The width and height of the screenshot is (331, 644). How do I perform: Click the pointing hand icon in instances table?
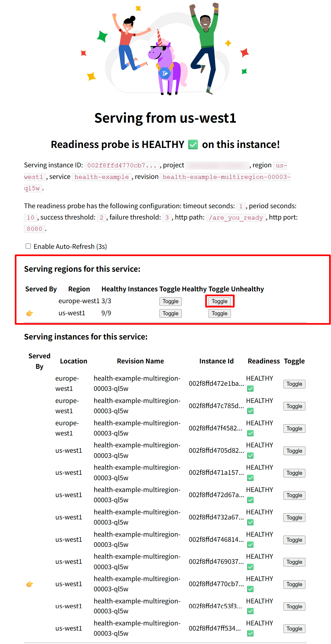(30, 584)
